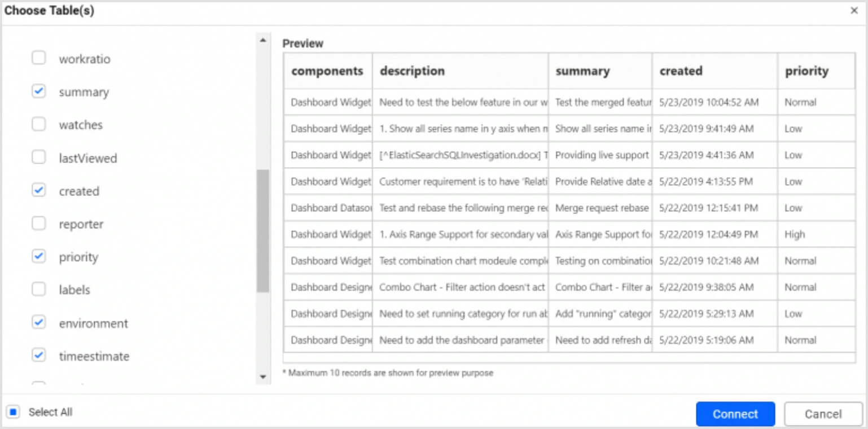Tick the lastViewed checkbox
Image resolution: width=868 pixels, height=429 pixels.
click(38, 157)
